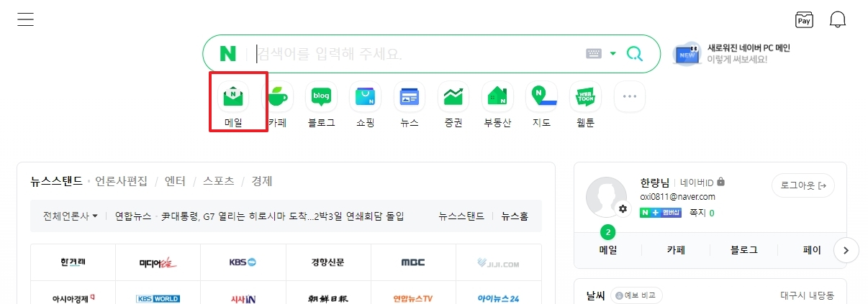Click the 뉴스스탠드 link beside 뉴스홈
868x304 pixels.
[461, 216]
